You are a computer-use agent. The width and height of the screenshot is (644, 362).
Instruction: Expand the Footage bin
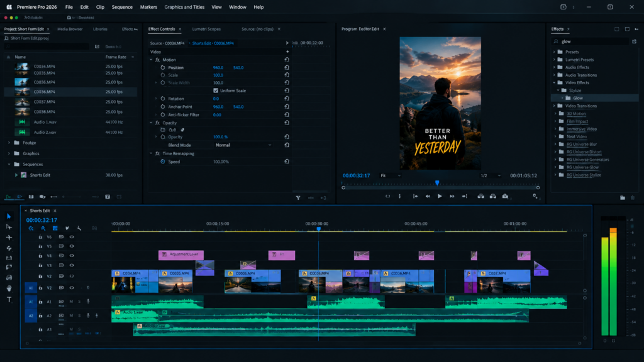pos(9,143)
